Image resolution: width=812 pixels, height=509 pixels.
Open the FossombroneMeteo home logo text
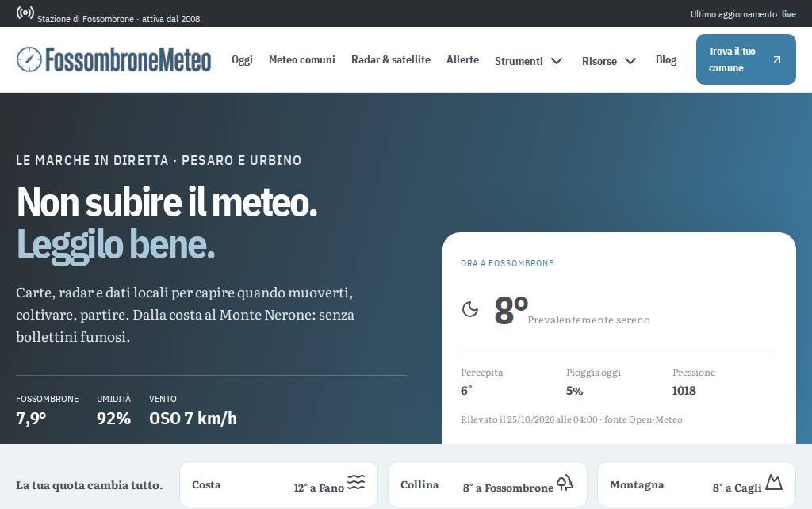[128, 59]
